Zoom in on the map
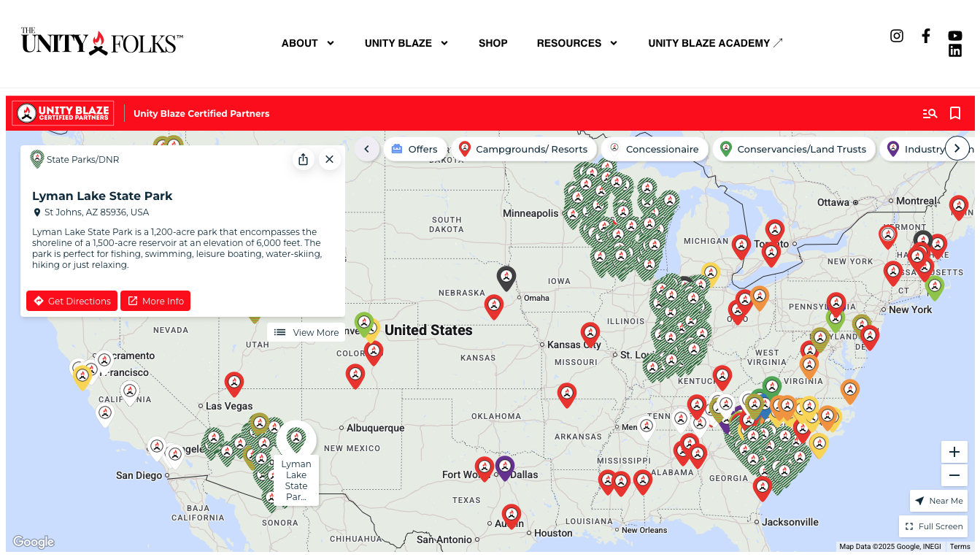 coord(954,452)
